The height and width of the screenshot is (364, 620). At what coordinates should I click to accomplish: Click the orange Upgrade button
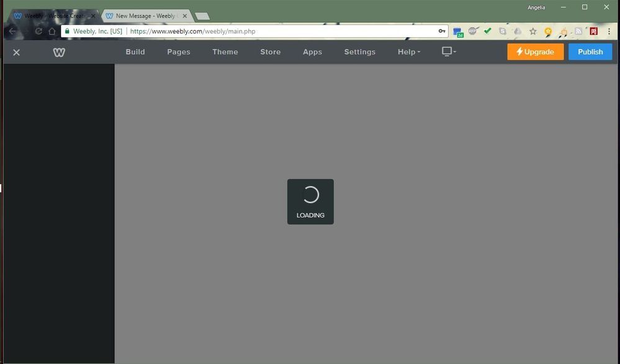(535, 52)
